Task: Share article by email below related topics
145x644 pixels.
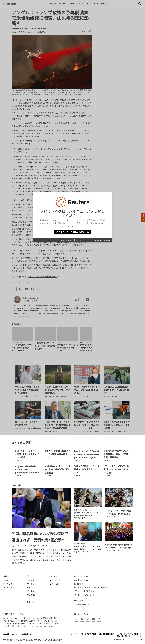Action: 33,289
